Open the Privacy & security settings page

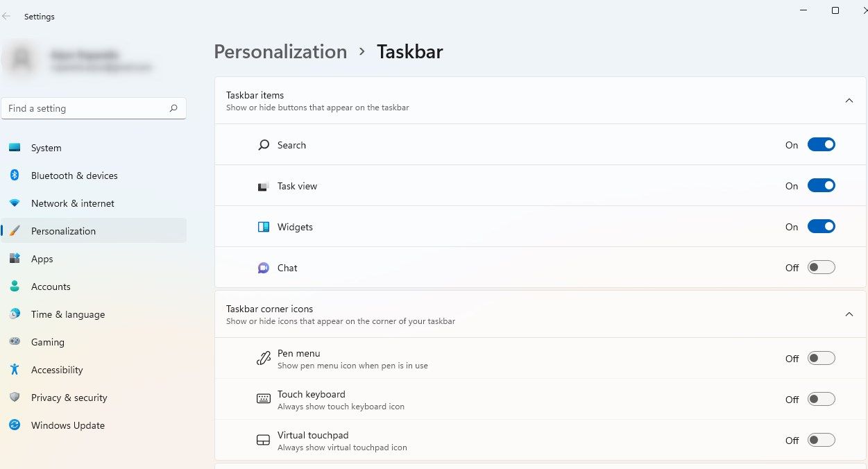pyautogui.click(x=69, y=398)
